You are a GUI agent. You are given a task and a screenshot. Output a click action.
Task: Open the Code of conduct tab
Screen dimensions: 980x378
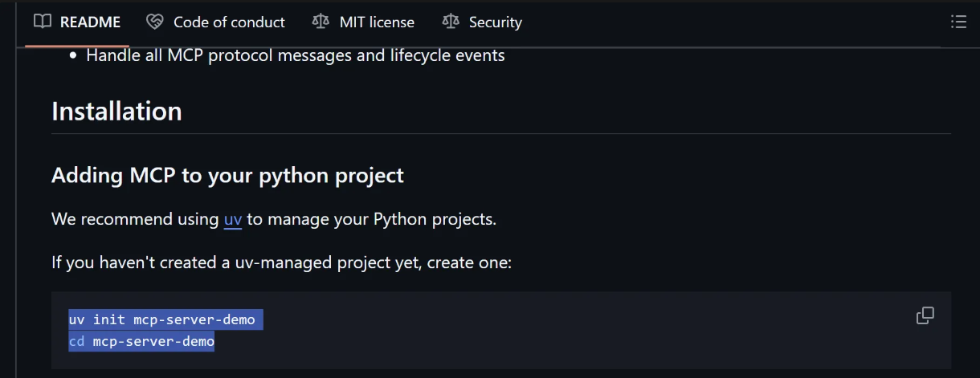point(229,22)
